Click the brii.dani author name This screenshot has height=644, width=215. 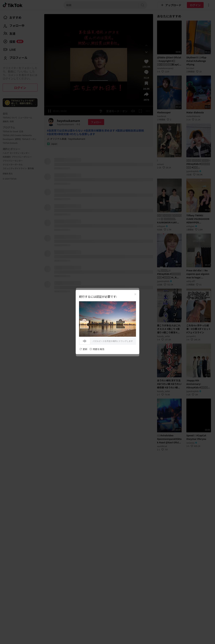[190, 68]
